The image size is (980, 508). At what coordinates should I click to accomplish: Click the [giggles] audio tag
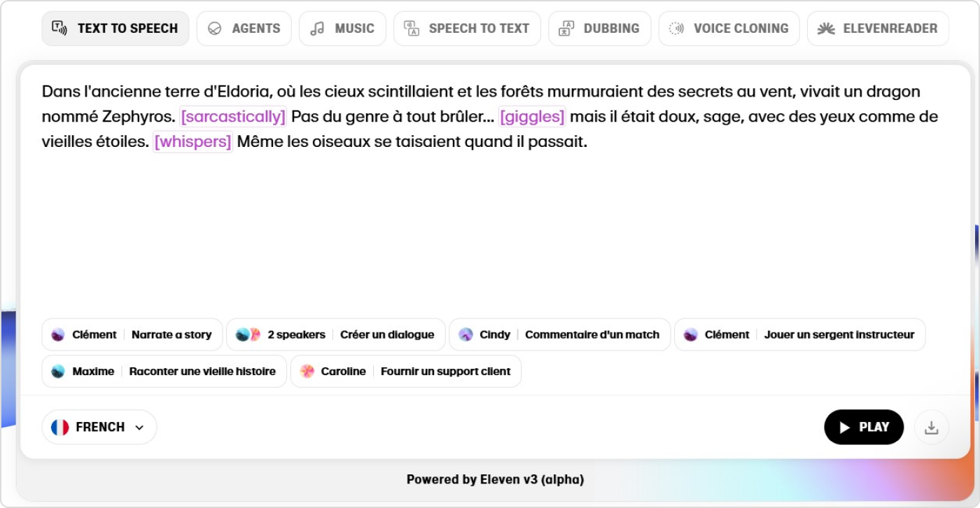click(x=532, y=117)
